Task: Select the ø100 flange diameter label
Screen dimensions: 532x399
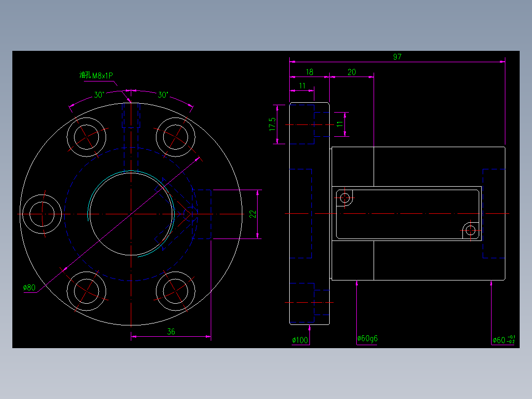Action: (x=300, y=340)
